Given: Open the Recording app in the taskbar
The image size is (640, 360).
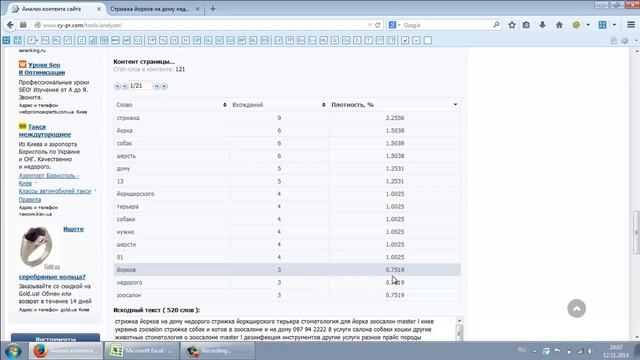Looking at the screenshot, I should coord(218,351).
